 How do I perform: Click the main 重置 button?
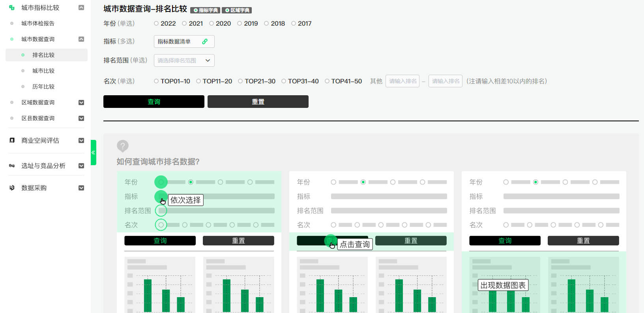(x=258, y=102)
